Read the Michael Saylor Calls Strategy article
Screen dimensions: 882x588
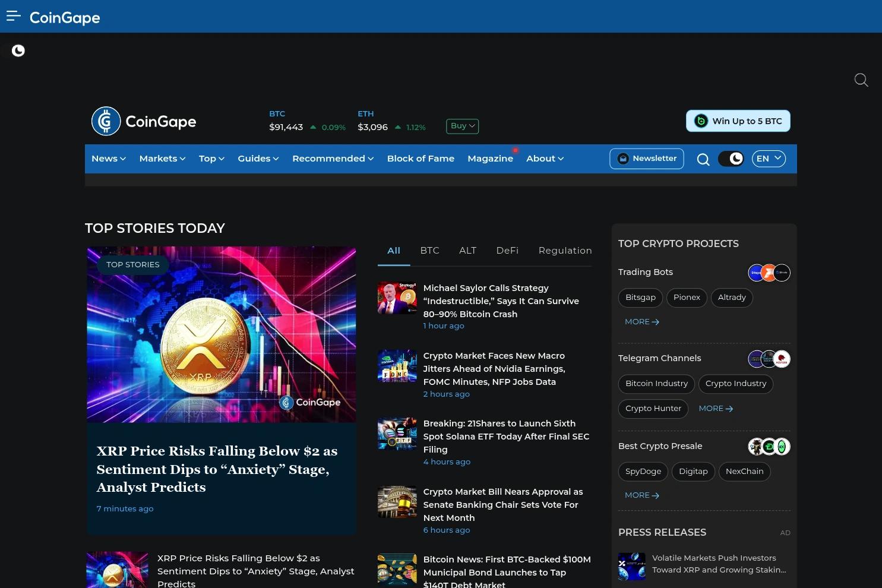pos(501,301)
